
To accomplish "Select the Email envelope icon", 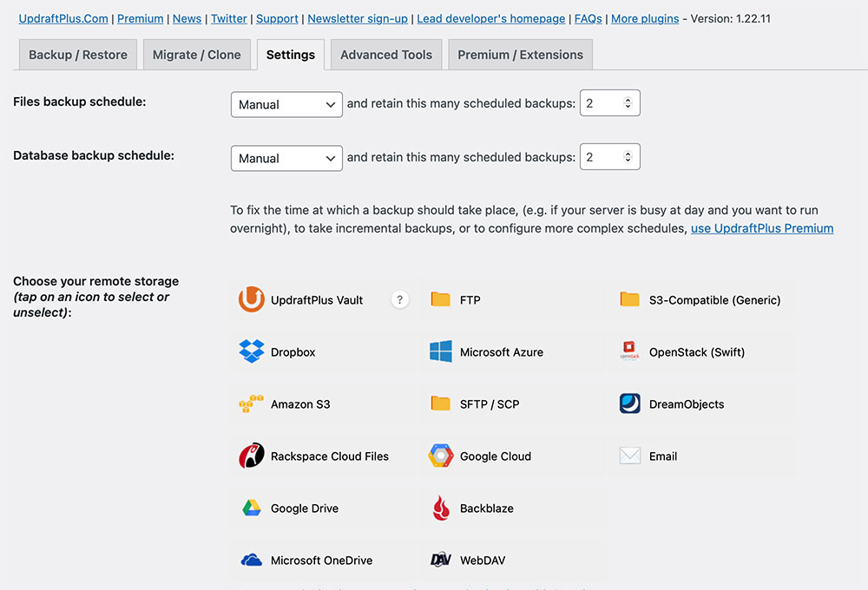I will coord(630,456).
